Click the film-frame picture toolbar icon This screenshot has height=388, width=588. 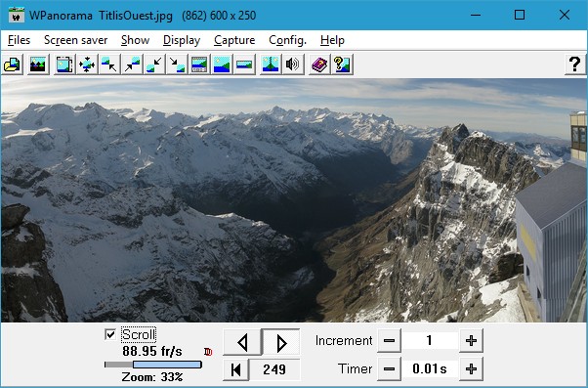coord(64,65)
